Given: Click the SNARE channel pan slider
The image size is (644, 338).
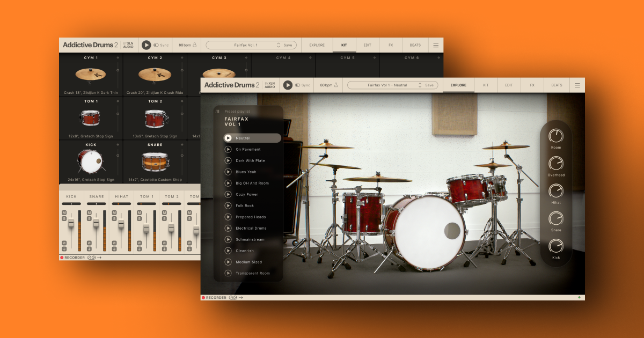Looking at the screenshot, I should pyautogui.click(x=97, y=204).
